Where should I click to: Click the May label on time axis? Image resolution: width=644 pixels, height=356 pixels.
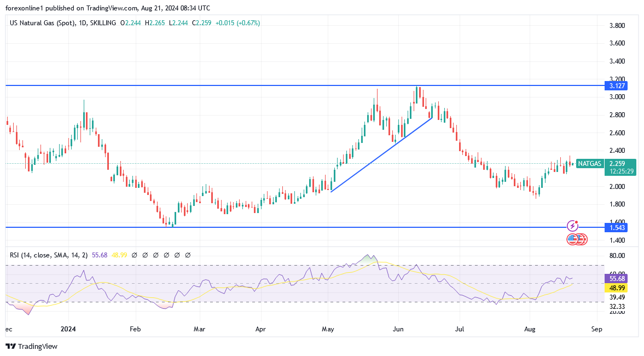pos(328,329)
